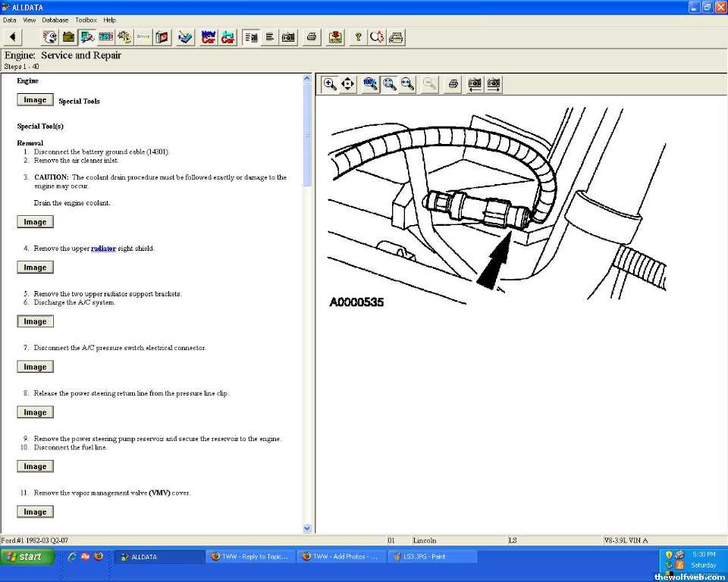Open Image button below A/C pressure switch step
728x582 pixels.
35,367
